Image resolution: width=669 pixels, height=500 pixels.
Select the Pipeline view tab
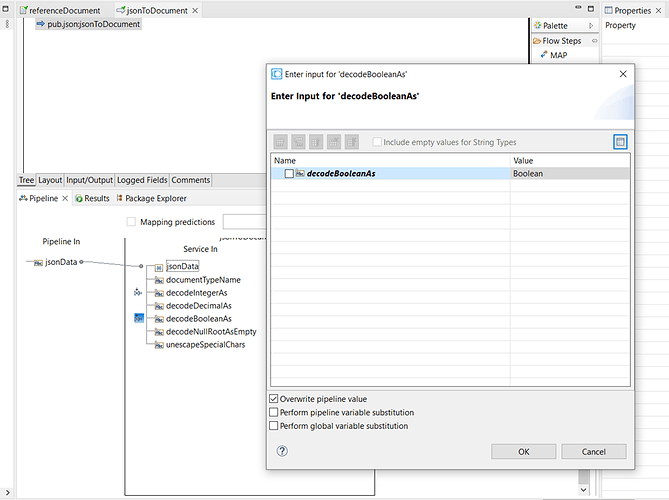coord(38,198)
